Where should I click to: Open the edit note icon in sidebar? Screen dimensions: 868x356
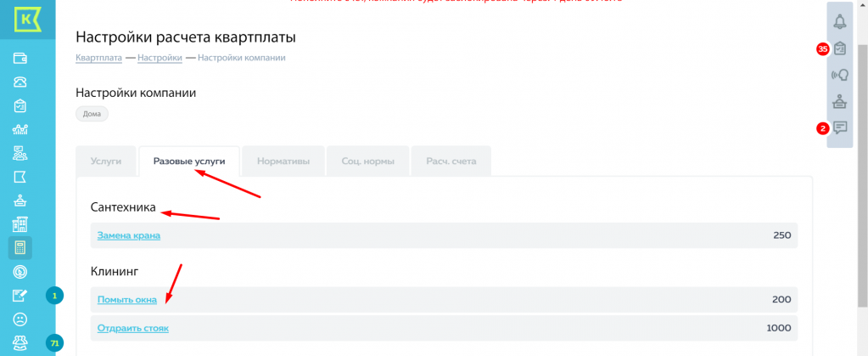tap(20, 296)
